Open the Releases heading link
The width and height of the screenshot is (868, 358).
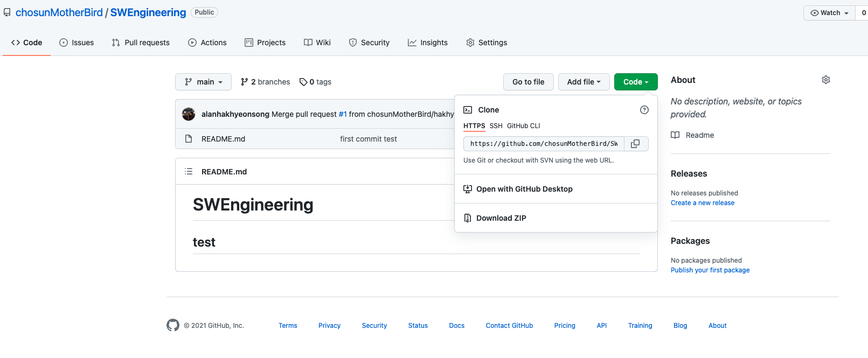click(689, 173)
